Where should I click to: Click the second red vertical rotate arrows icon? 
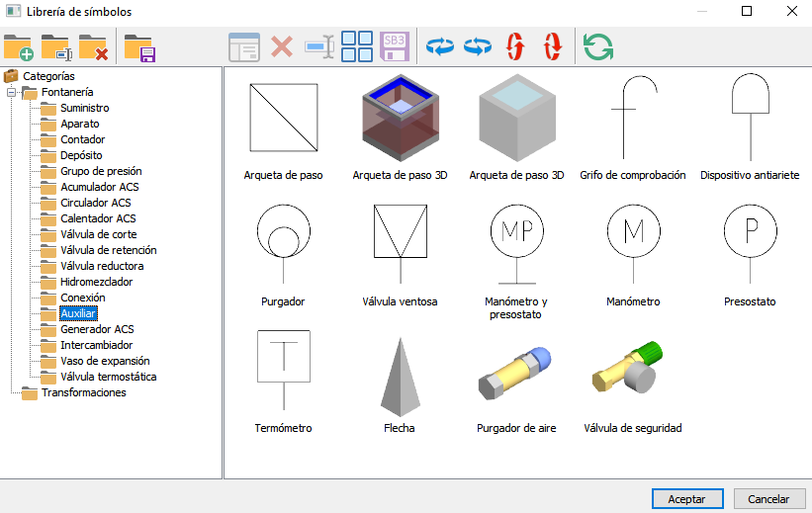tap(553, 46)
